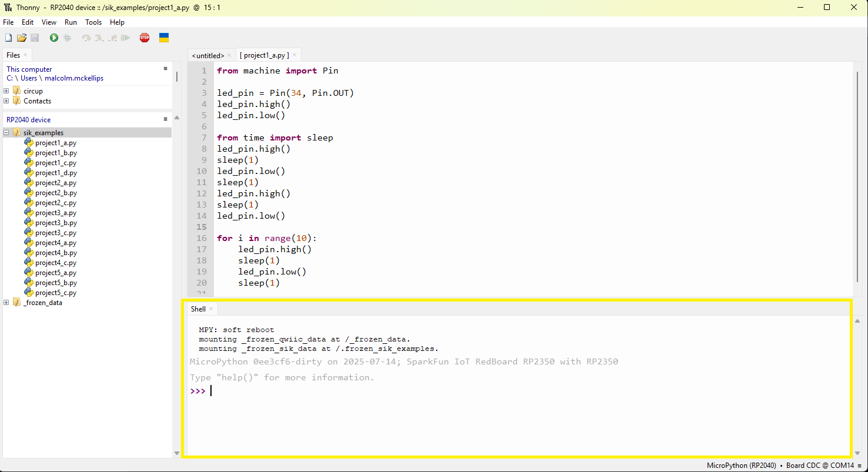Image resolution: width=868 pixels, height=472 pixels.
Task: Open the This computer hamburger menu
Action: point(166,69)
